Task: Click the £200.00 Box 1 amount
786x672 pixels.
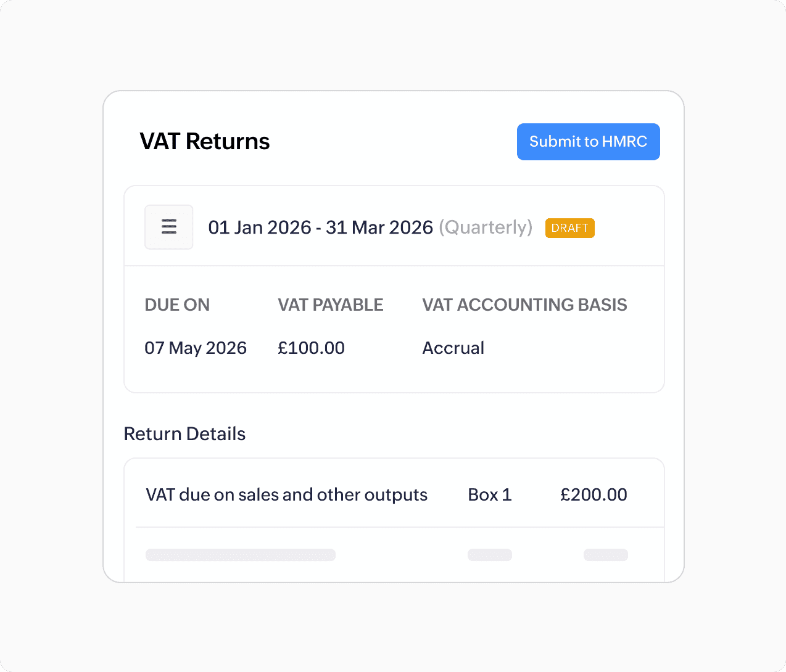Action: pyautogui.click(x=594, y=494)
